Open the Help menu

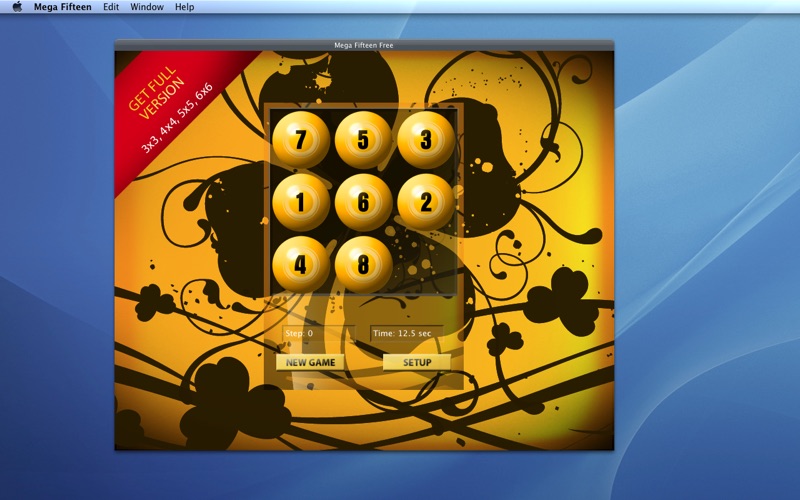(185, 7)
